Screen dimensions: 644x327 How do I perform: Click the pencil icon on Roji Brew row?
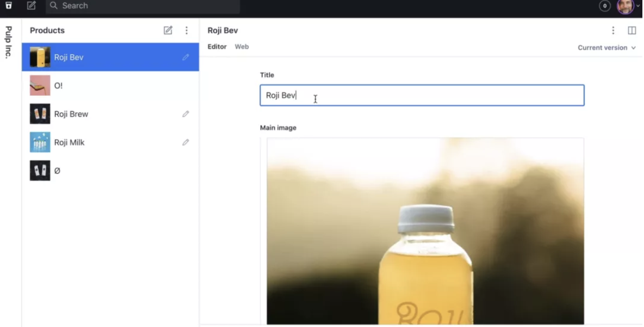point(186,114)
